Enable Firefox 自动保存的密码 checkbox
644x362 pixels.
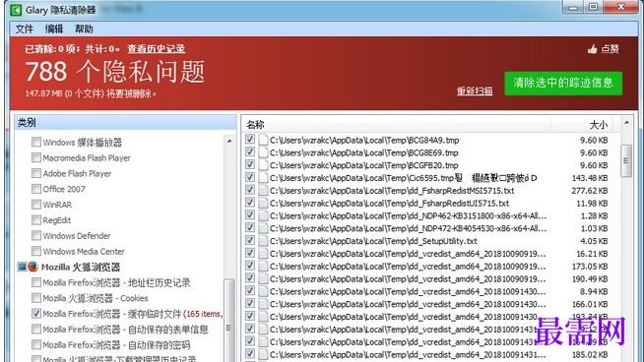(x=36, y=344)
